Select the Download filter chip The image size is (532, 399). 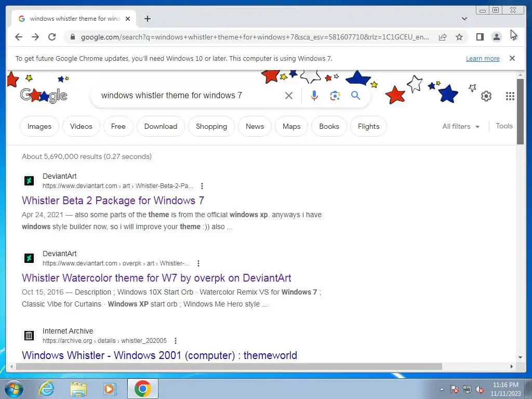pos(161,126)
